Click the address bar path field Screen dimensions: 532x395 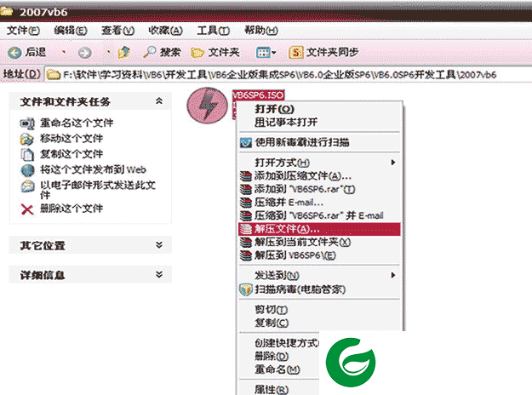[x=289, y=74]
